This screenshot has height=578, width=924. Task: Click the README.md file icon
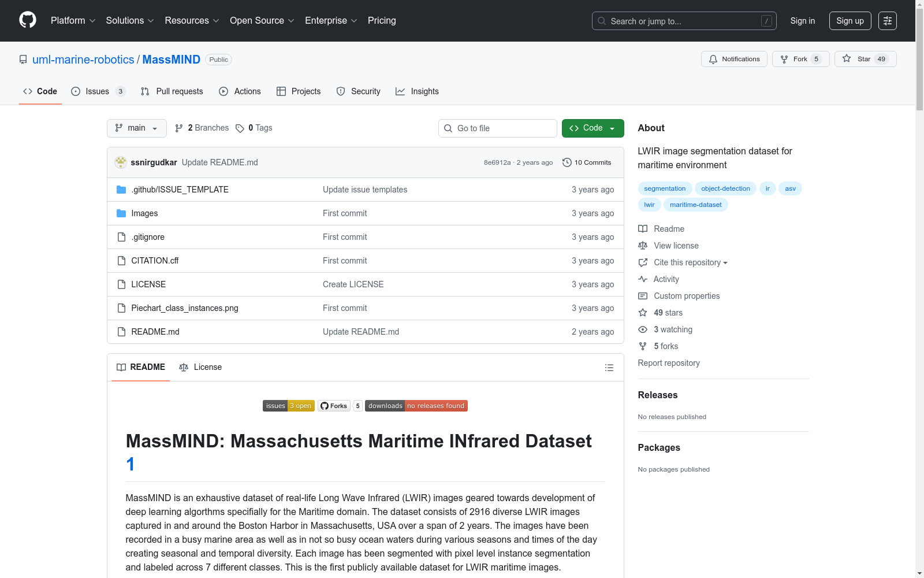click(121, 332)
